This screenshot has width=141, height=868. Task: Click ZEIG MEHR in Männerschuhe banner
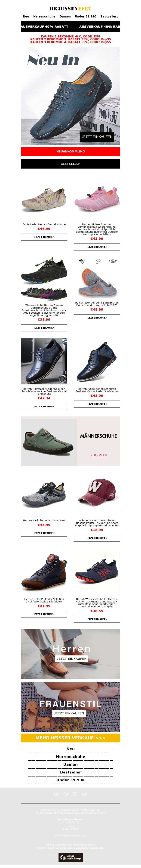[99, 455]
